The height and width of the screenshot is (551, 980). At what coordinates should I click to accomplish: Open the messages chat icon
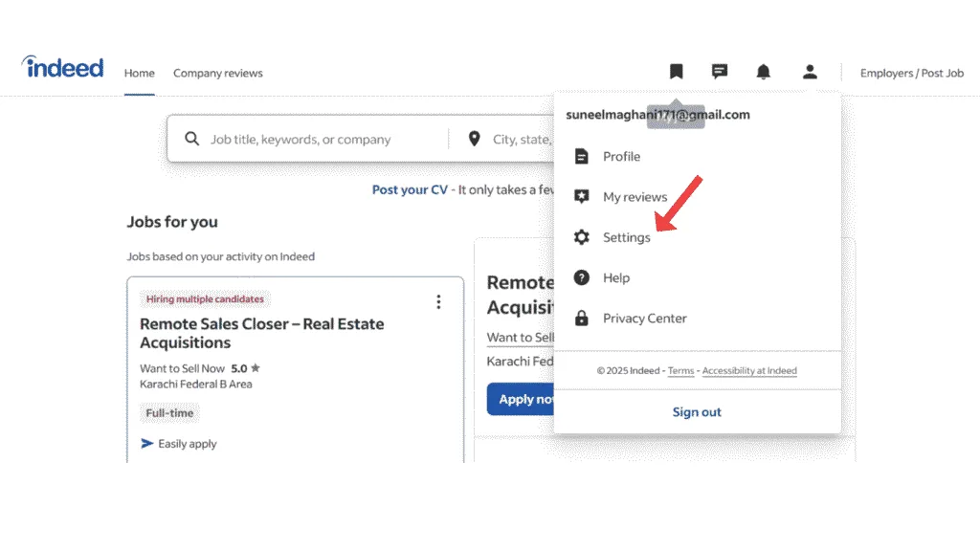[720, 72]
